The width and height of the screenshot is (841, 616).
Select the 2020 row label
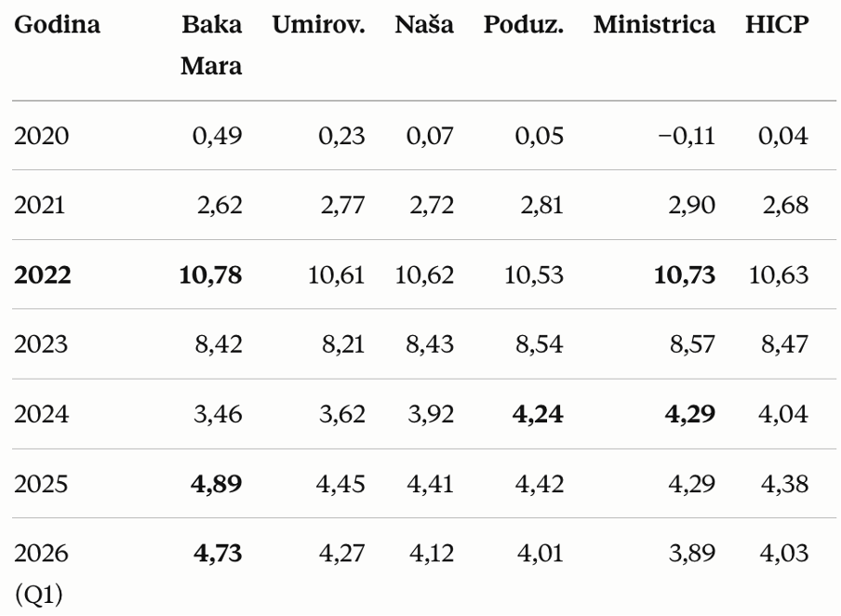tap(42, 137)
